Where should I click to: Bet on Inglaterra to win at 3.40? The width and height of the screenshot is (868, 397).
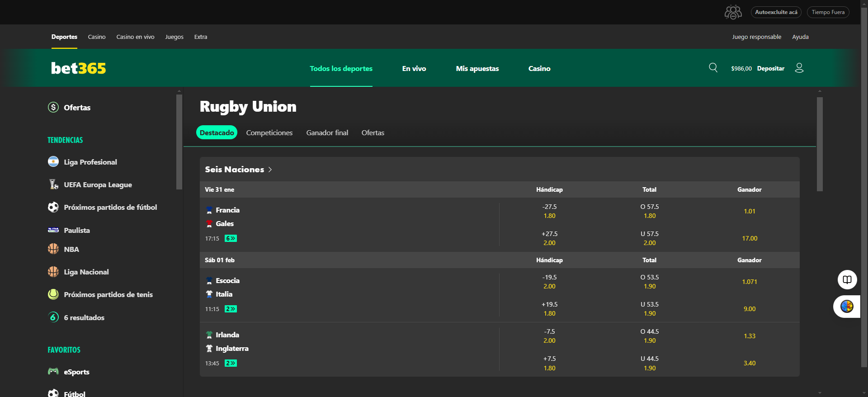tap(750, 363)
